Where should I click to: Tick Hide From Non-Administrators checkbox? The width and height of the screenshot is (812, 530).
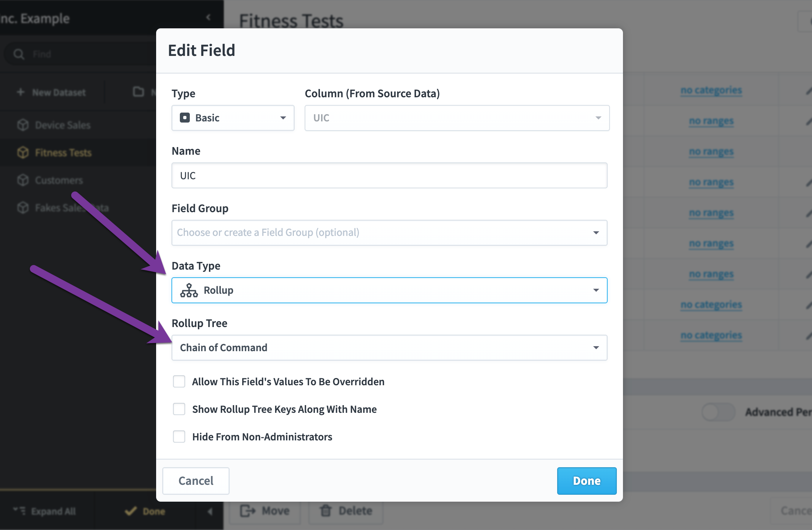click(x=179, y=437)
